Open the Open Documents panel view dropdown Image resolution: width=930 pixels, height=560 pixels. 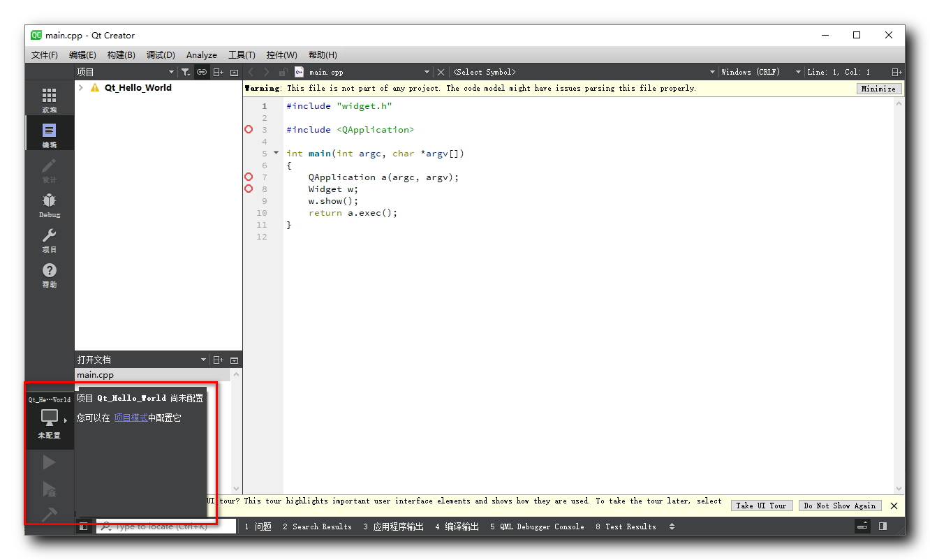point(204,360)
